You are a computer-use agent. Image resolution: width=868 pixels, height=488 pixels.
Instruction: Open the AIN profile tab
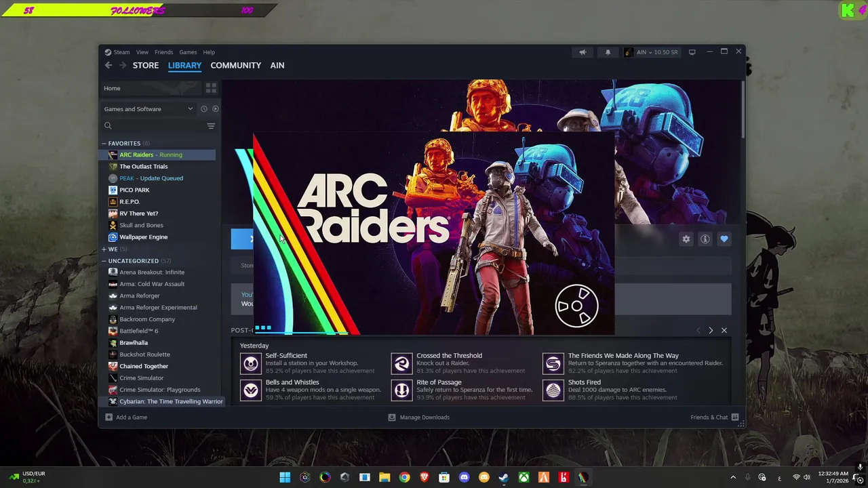(277, 65)
